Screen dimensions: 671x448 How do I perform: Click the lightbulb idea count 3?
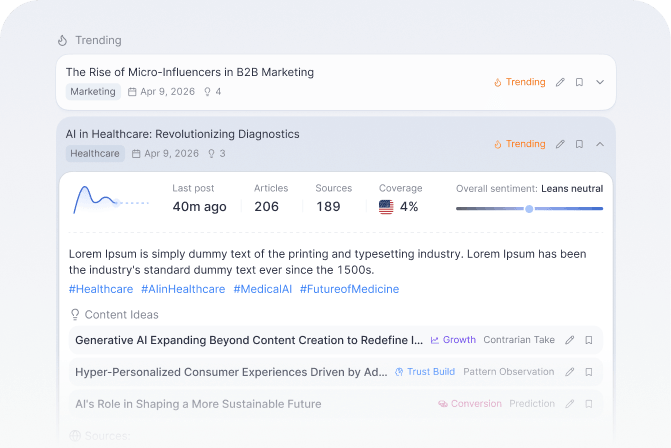216,154
